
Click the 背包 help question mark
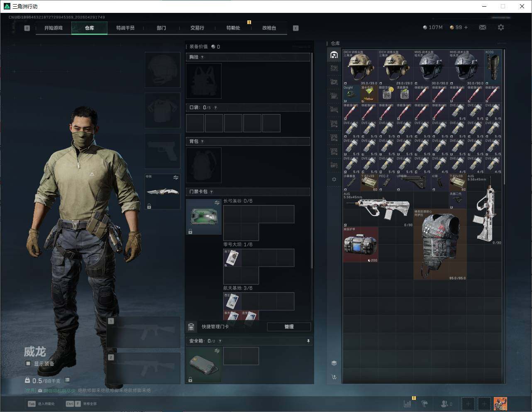[203, 142]
